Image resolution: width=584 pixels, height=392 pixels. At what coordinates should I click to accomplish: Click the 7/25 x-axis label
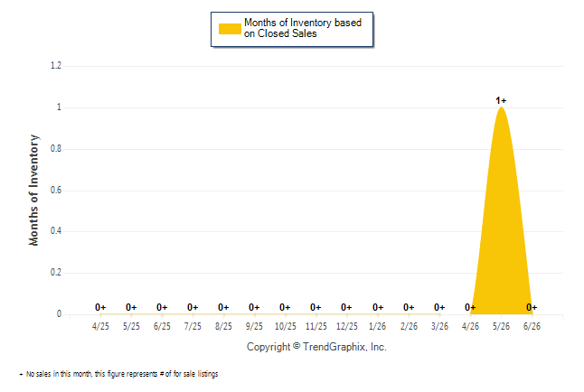193,326
